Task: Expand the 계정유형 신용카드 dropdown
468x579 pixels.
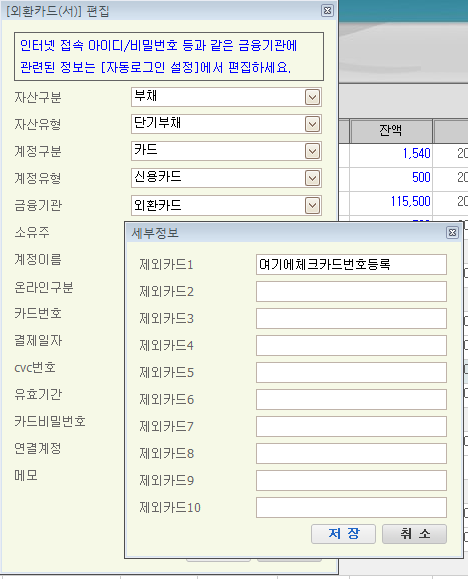Action: (x=312, y=178)
